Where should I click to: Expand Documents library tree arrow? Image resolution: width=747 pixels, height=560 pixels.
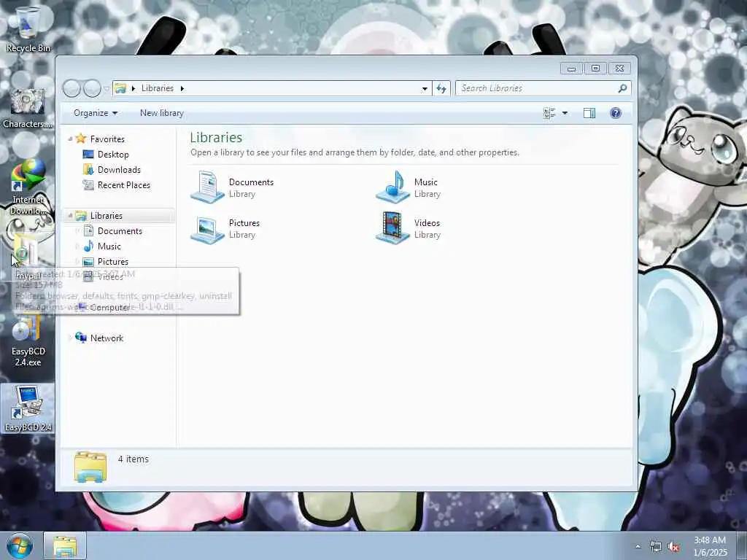77,231
